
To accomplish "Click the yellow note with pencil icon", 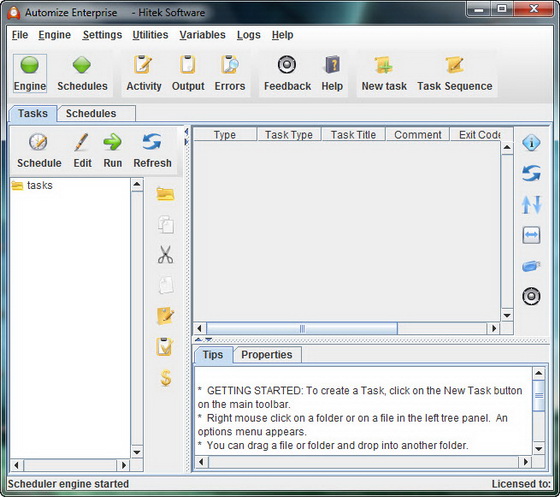I will [165, 316].
